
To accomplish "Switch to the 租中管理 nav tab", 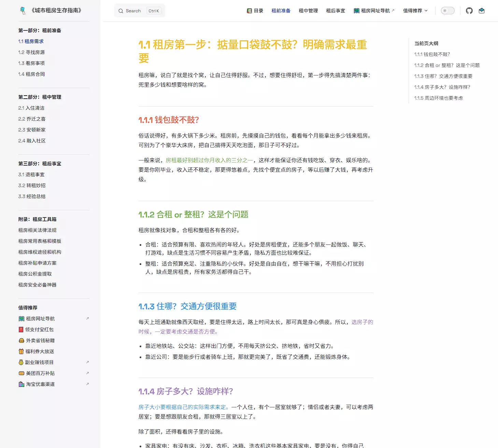I will pyautogui.click(x=308, y=11).
